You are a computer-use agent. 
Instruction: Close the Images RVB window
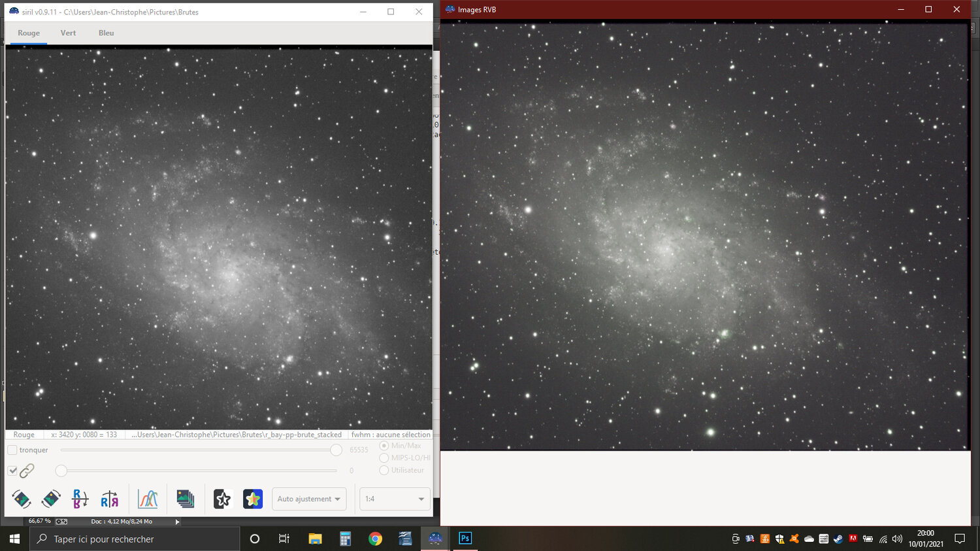click(x=956, y=9)
